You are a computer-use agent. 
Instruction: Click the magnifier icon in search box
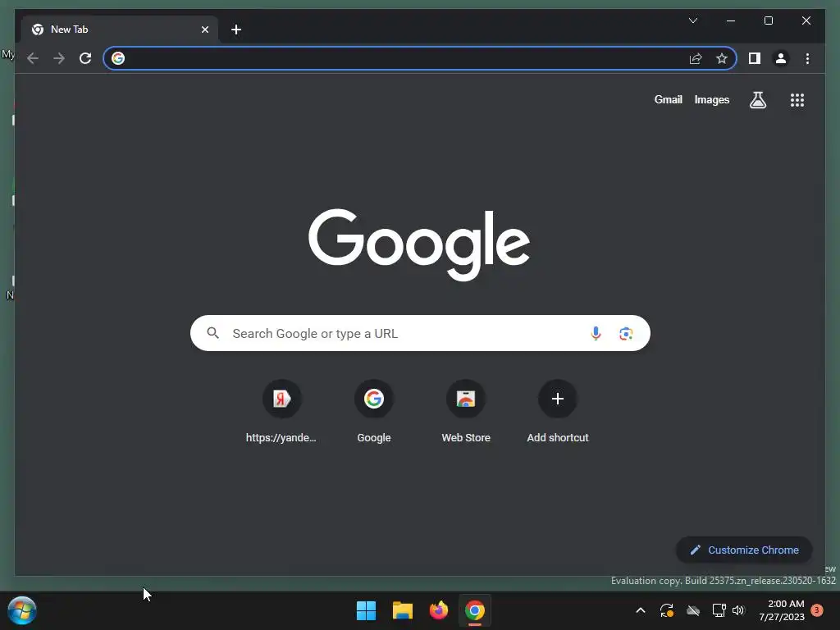tap(212, 333)
